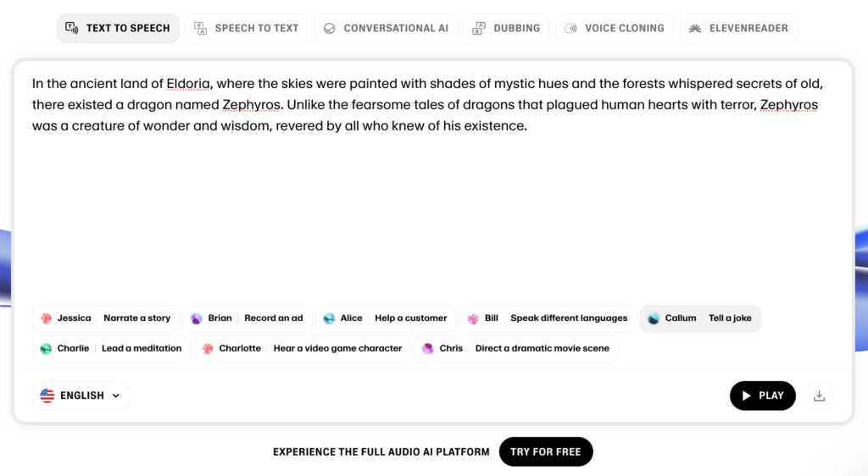Select Charlotte Hear a video game character

pos(303,348)
